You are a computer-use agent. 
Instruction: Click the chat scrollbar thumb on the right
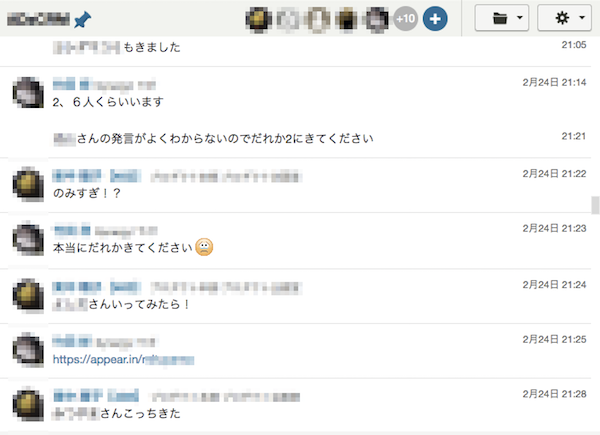[x=595, y=205]
